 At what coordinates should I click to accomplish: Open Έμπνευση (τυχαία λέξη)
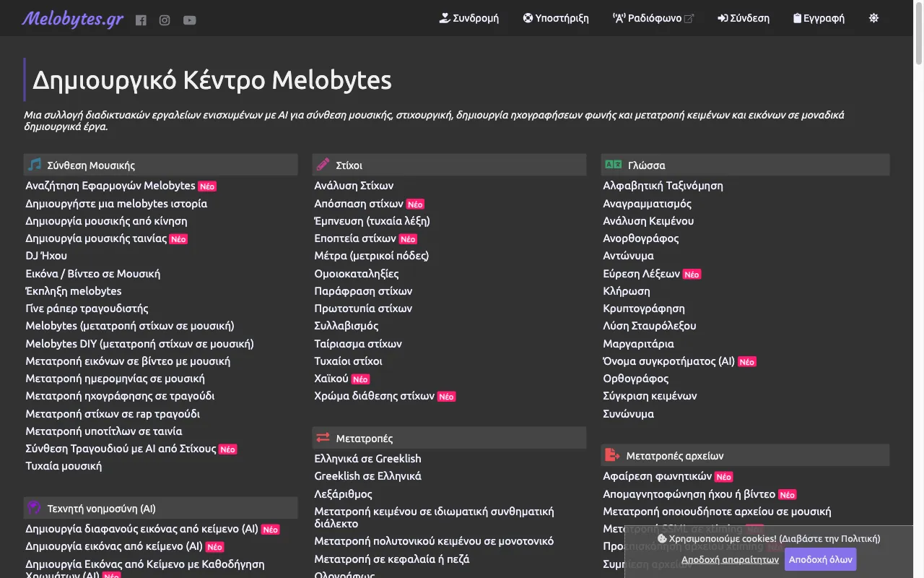(372, 221)
